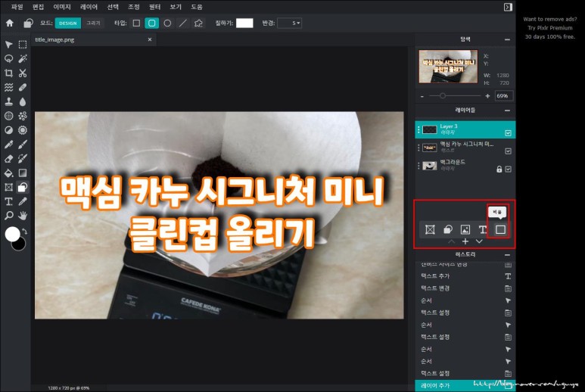Open the 칠하기 fill color swatch
This screenshot has height=392, width=585.
244,23
